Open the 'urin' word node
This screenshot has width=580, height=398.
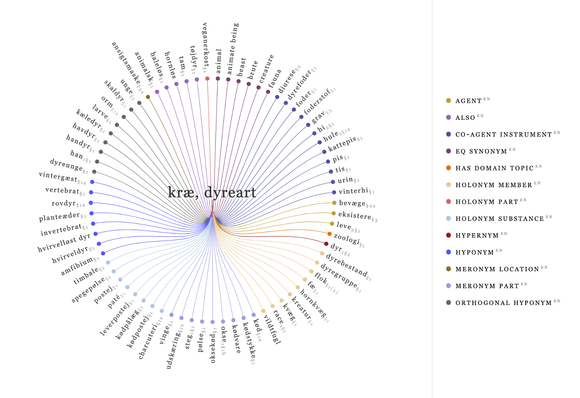(348, 181)
